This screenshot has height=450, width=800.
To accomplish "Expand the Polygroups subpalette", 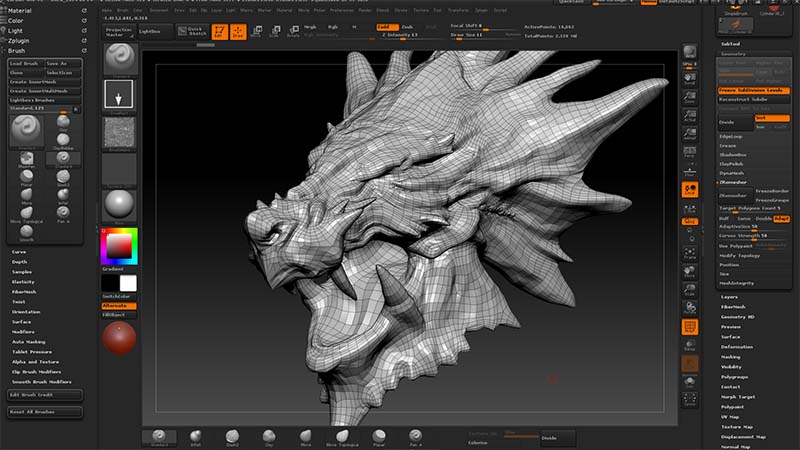I will click(x=733, y=378).
